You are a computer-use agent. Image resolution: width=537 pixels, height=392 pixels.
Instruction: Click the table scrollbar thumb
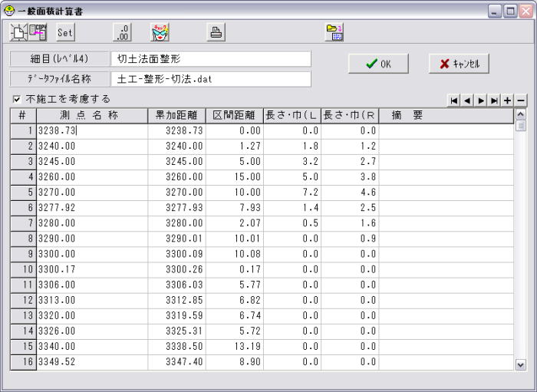(521, 126)
